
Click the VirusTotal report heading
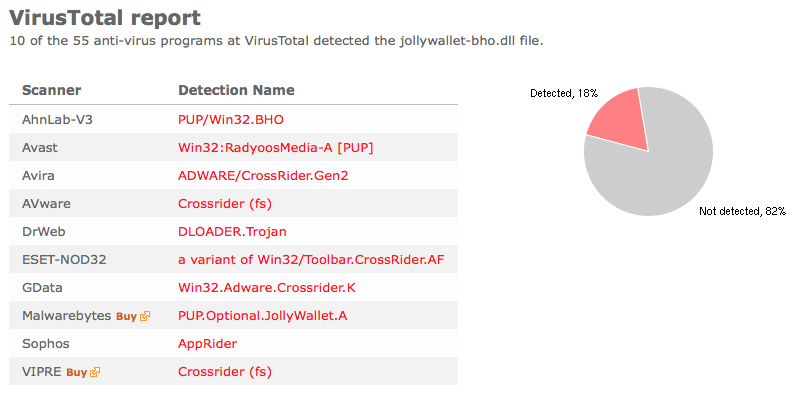tap(105, 18)
